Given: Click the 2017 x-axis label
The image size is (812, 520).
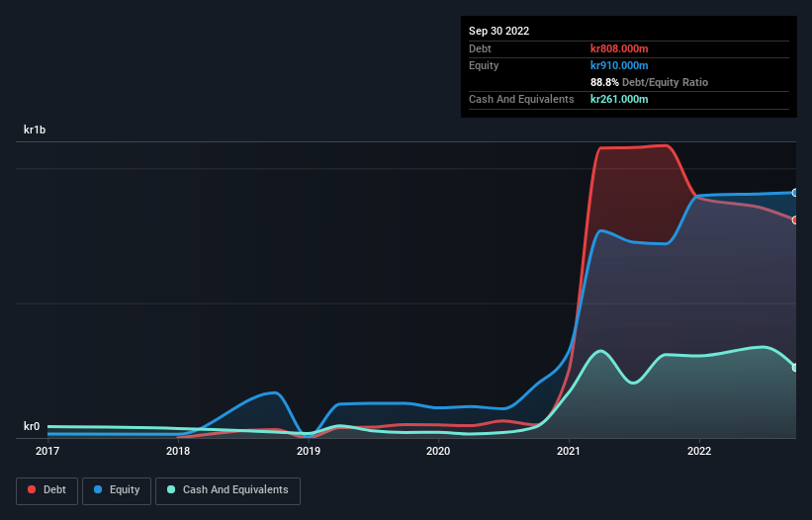Looking at the screenshot, I should [47, 451].
